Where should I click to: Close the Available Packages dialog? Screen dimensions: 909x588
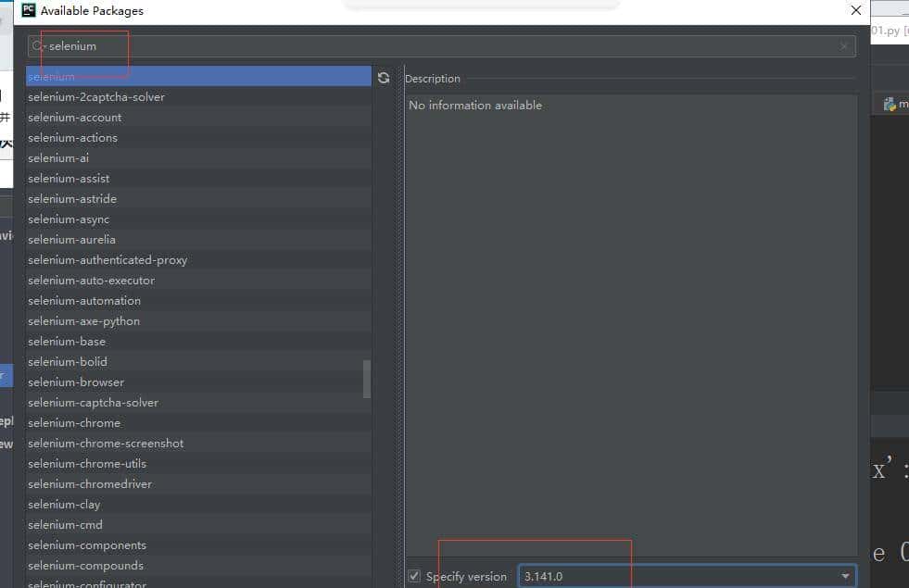tap(855, 11)
